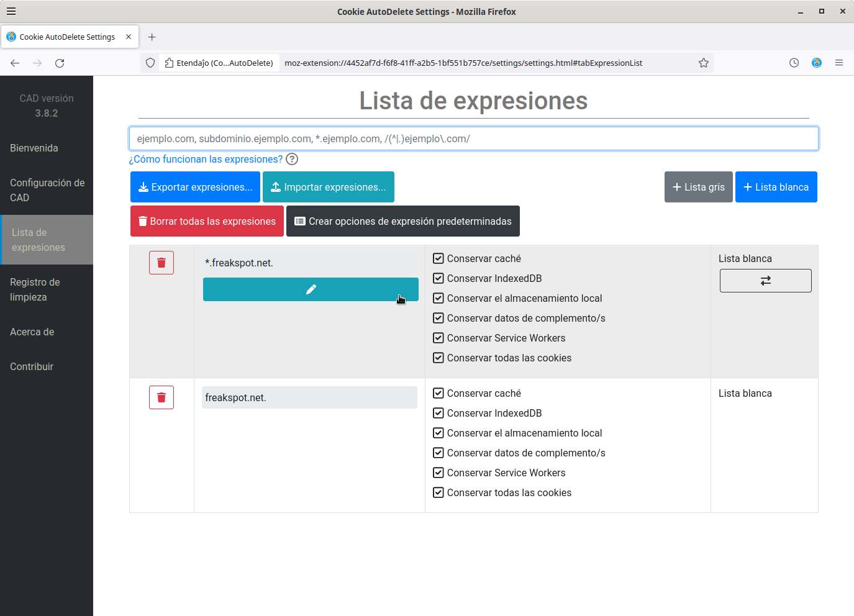Delete the *.freakspot.net. expression with trash icon
The width and height of the screenshot is (854, 616).
pos(161,263)
